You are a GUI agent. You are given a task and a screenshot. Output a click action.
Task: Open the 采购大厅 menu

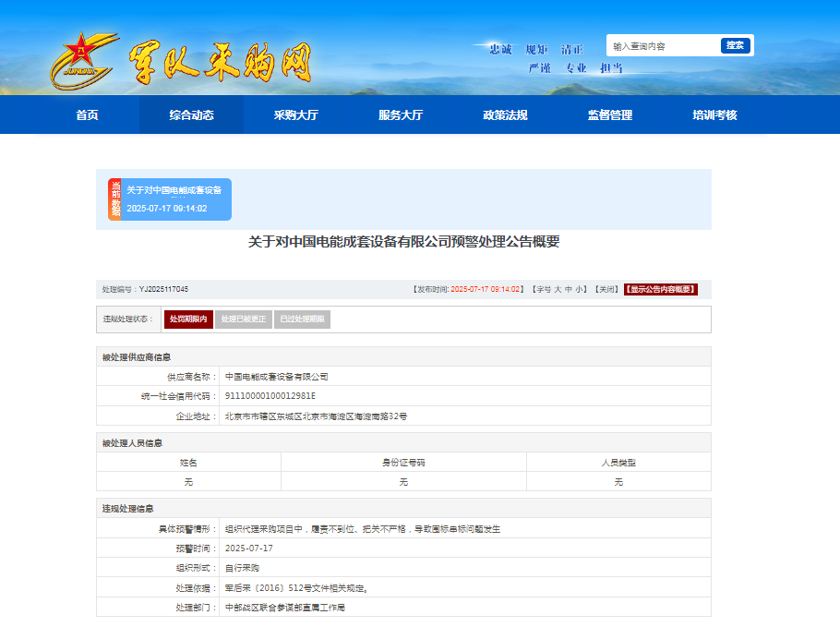click(x=295, y=115)
